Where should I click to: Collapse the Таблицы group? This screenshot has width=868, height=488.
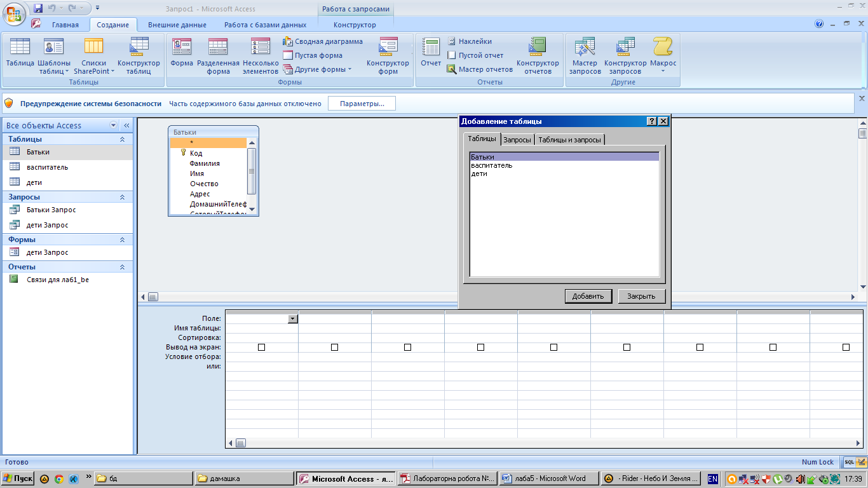[x=123, y=139]
